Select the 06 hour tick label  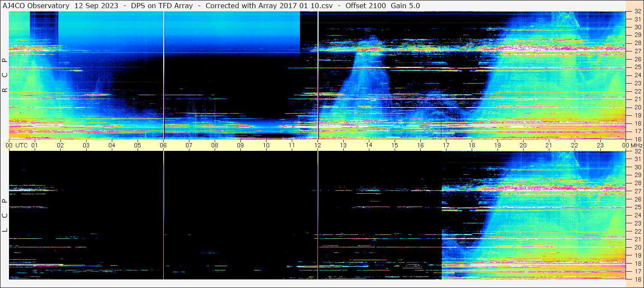[x=163, y=145]
